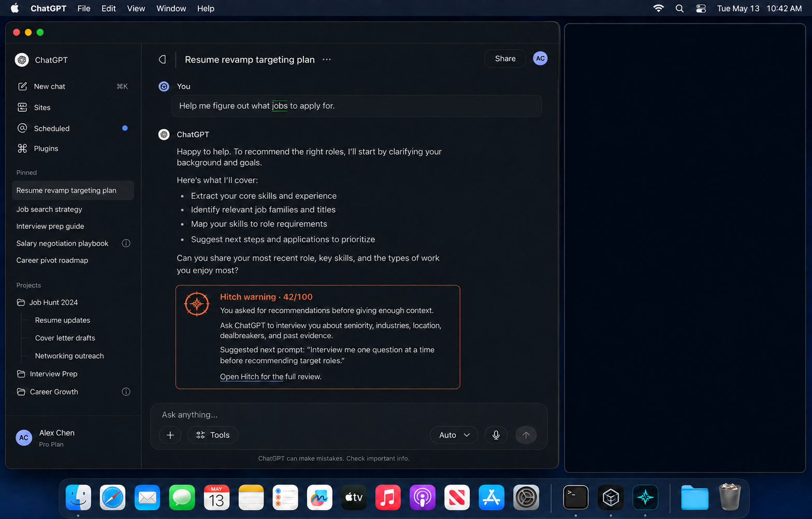Follow the Open Hitch for the link
The height and width of the screenshot is (519, 812).
click(x=252, y=377)
